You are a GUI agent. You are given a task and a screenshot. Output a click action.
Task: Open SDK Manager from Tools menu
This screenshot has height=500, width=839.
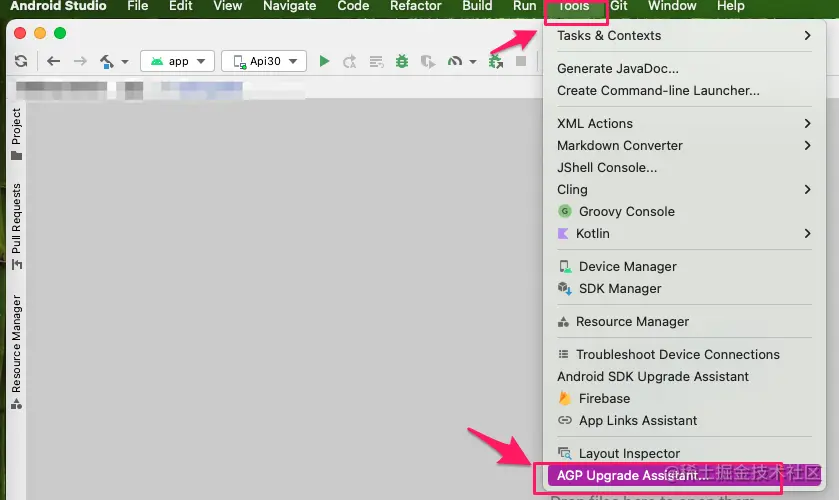(x=684, y=288)
